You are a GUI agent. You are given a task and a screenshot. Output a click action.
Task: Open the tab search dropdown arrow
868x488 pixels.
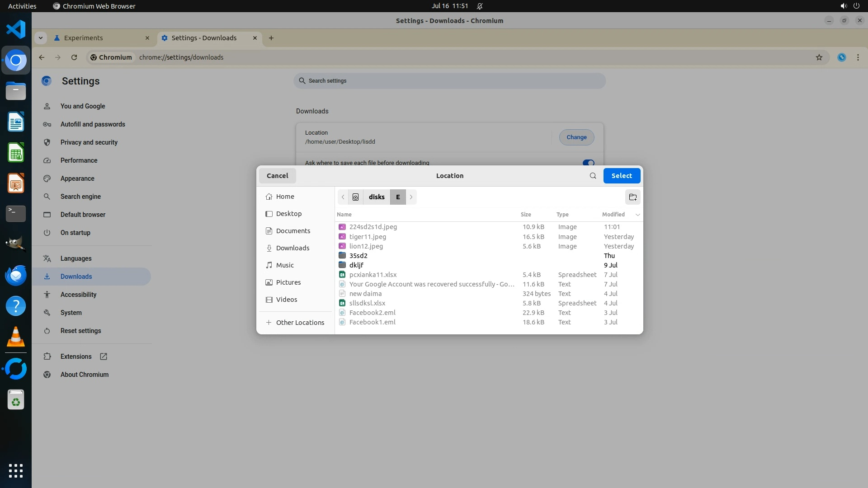pos(41,38)
